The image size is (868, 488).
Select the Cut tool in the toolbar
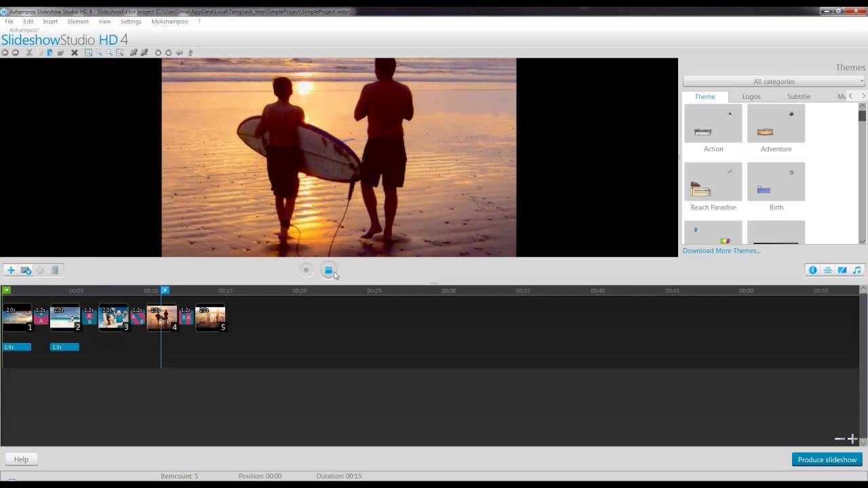click(x=29, y=52)
